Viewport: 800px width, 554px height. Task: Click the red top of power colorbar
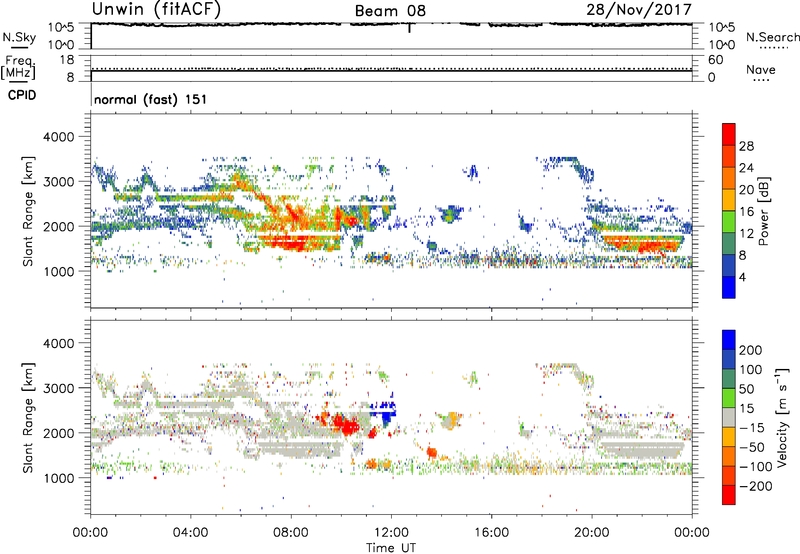[729, 134]
